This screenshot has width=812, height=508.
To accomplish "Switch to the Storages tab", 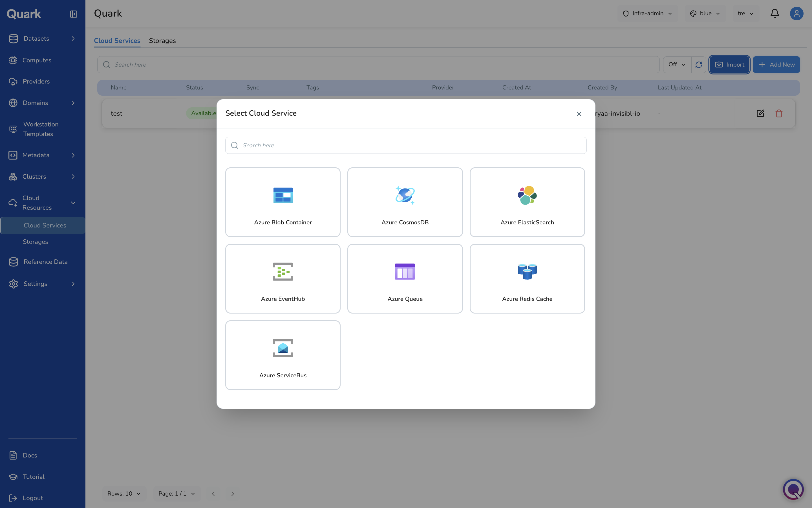I will pyautogui.click(x=162, y=41).
